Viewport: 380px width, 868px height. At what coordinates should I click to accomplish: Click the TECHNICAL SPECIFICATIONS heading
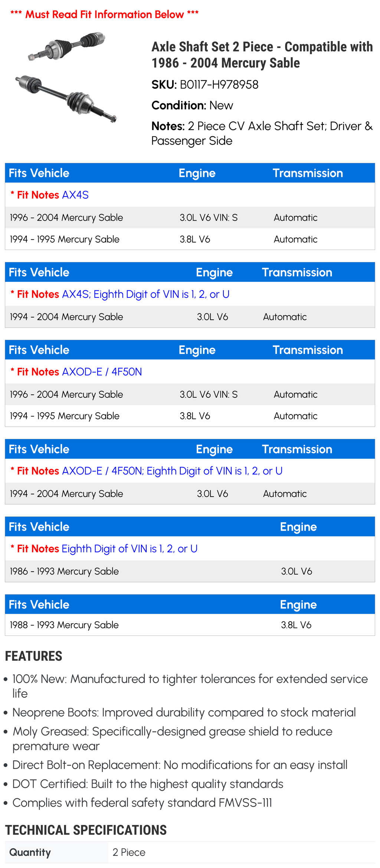(x=86, y=830)
